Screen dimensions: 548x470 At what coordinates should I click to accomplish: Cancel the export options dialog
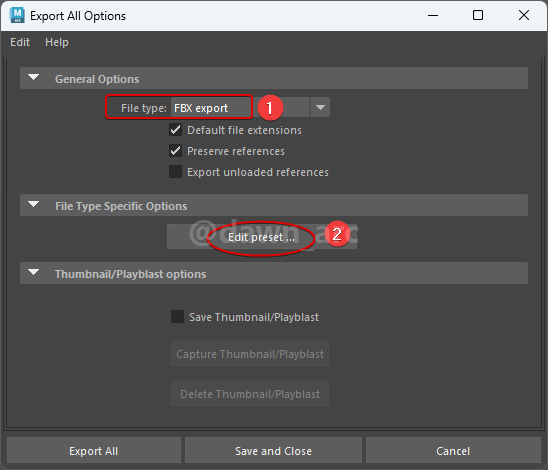[453, 450]
